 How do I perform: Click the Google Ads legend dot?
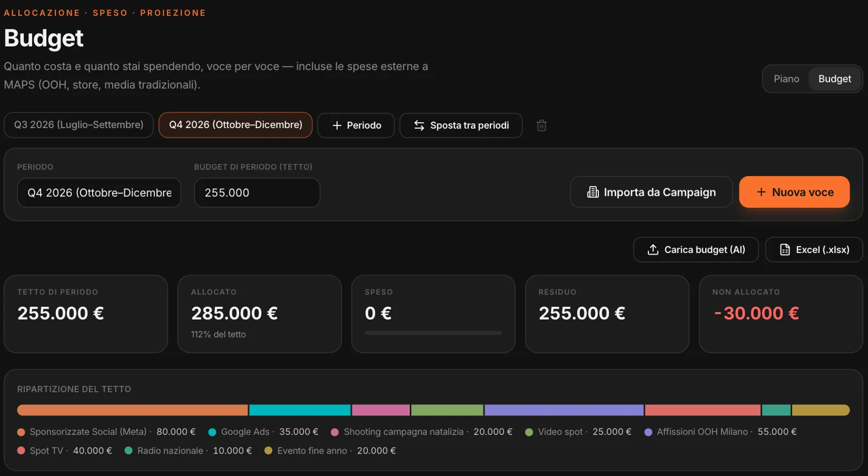[213, 433]
